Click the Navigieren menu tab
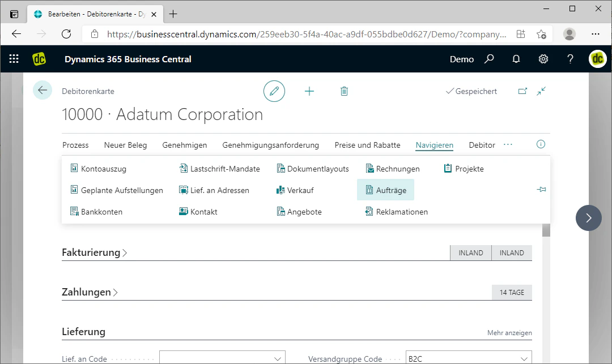 (x=435, y=145)
